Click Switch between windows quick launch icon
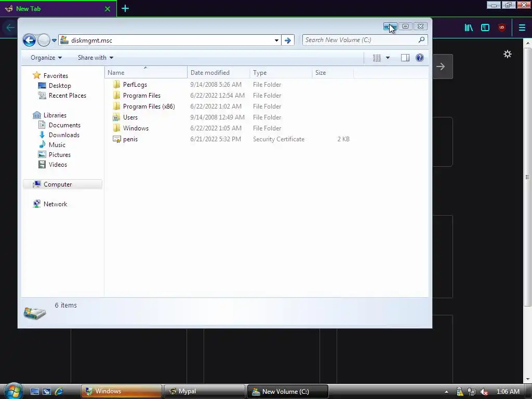The width and height of the screenshot is (532, 399). click(46, 391)
